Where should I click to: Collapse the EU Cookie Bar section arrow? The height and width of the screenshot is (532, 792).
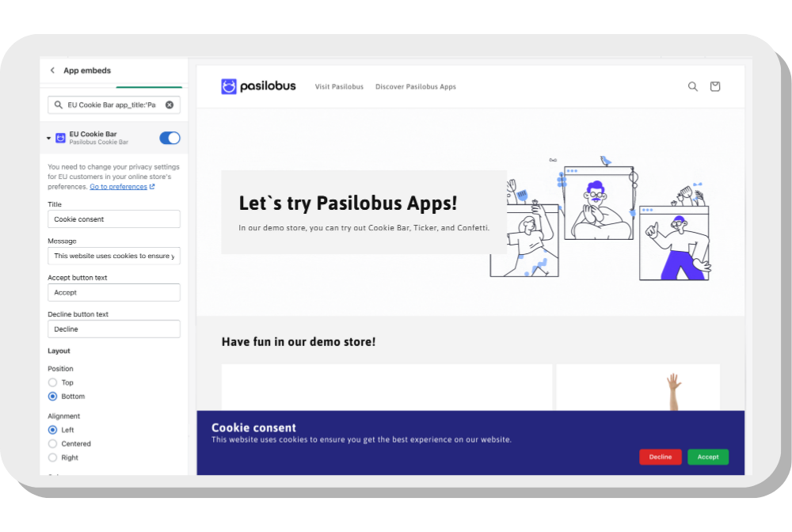[49, 138]
